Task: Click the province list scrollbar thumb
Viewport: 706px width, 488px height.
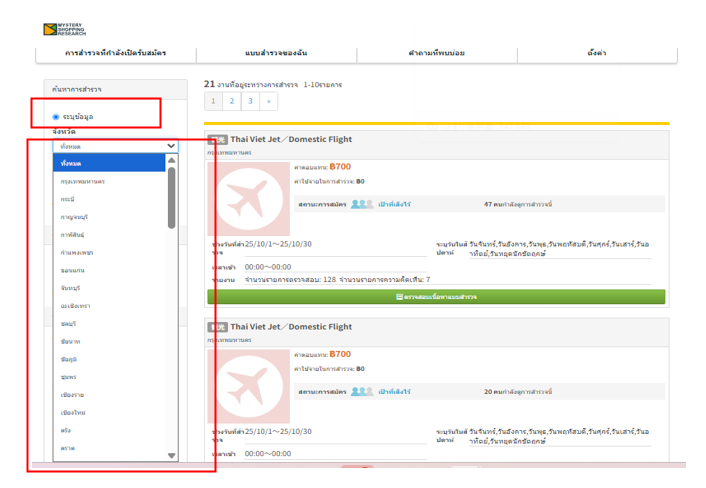Action: coord(172,198)
